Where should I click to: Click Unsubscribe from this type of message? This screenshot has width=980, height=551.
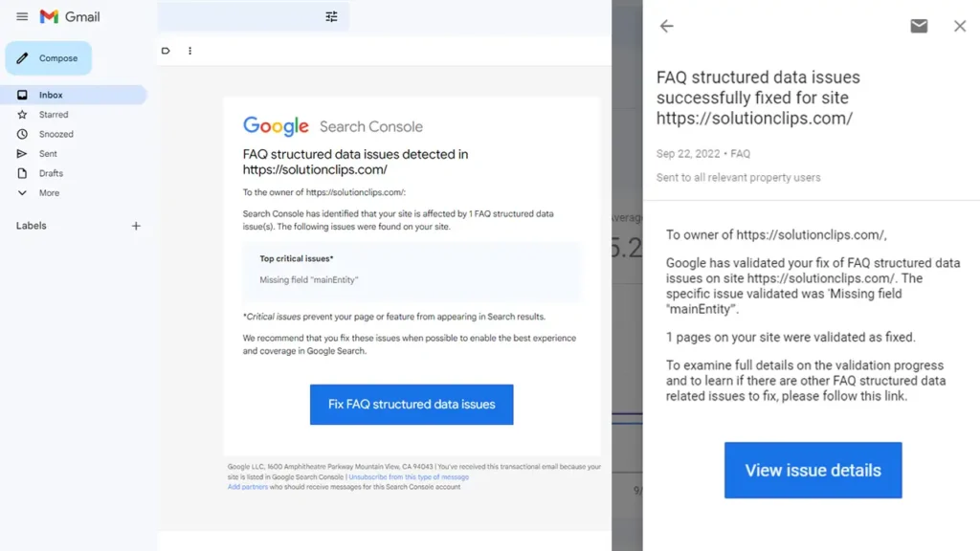click(409, 476)
